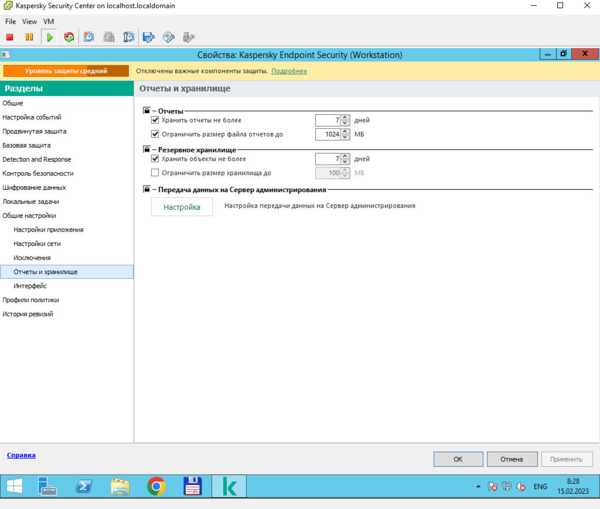Select 'Интерфейс' in the sections list
This screenshot has height=509, width=600.
(x=30, y=286)
